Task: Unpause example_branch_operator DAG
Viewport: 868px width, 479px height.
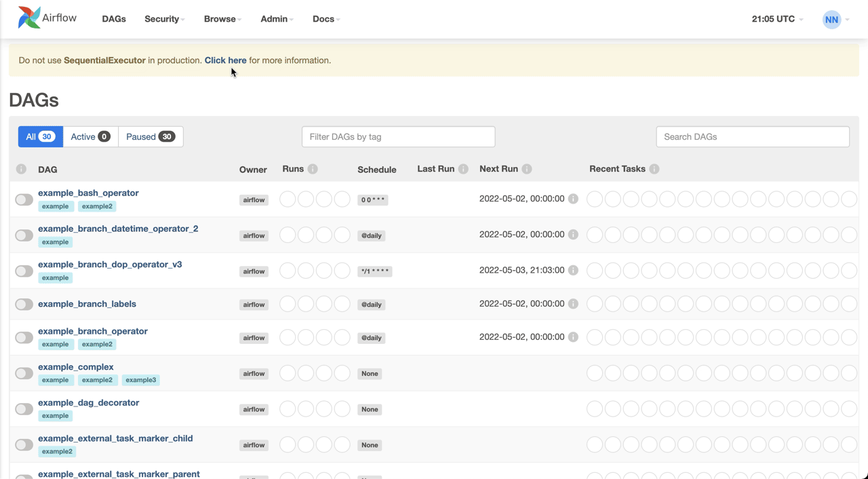Action: [24, 338]
